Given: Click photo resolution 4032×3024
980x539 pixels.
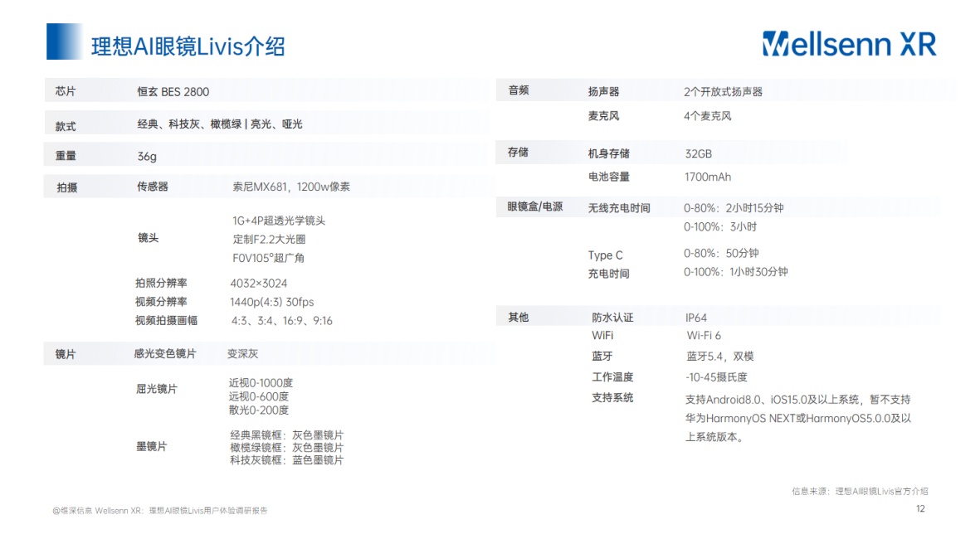Looking at the screenshot, I should 259,284.
